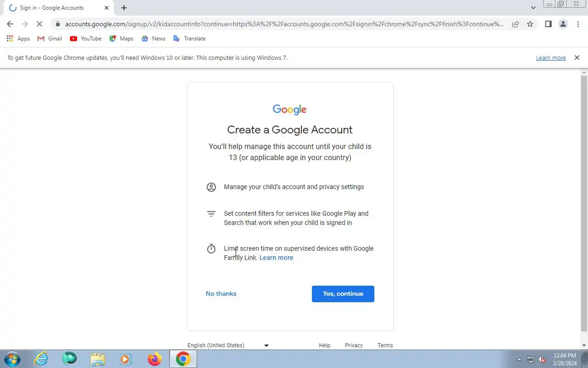Screen dimensions: 588x368
Task: Launch Internet Explorer from taskbar
Action: click(x=41, y=359)
